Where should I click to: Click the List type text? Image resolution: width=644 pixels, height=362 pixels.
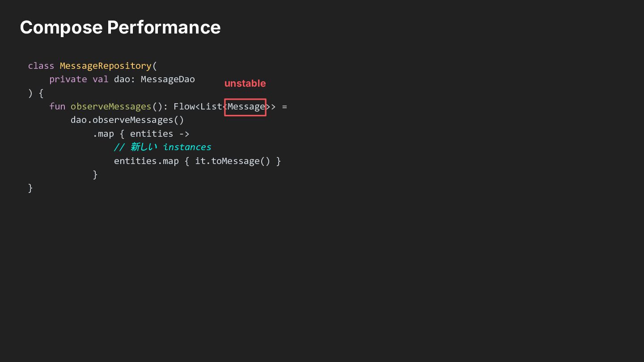pos(211,106)
